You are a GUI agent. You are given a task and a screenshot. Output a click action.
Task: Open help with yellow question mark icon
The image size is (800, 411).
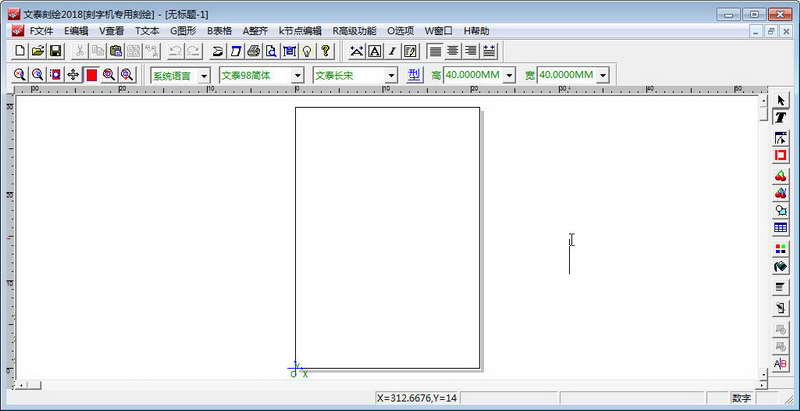pyautogui.click(x=325, y=51)
